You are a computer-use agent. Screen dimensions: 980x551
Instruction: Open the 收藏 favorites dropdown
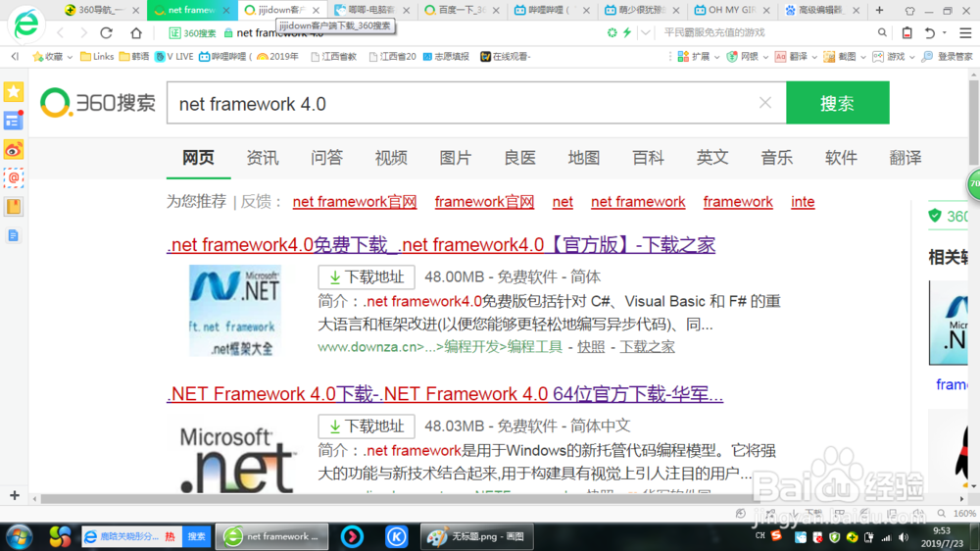[53, 56]
